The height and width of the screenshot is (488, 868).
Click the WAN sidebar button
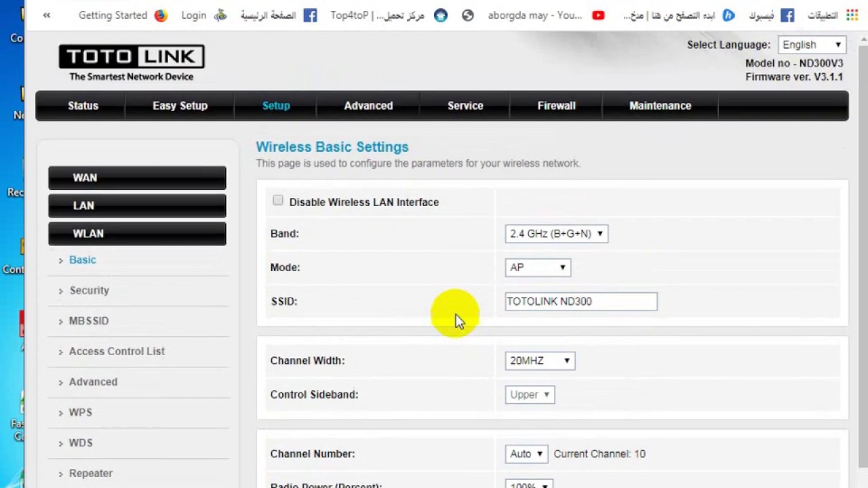137,178
